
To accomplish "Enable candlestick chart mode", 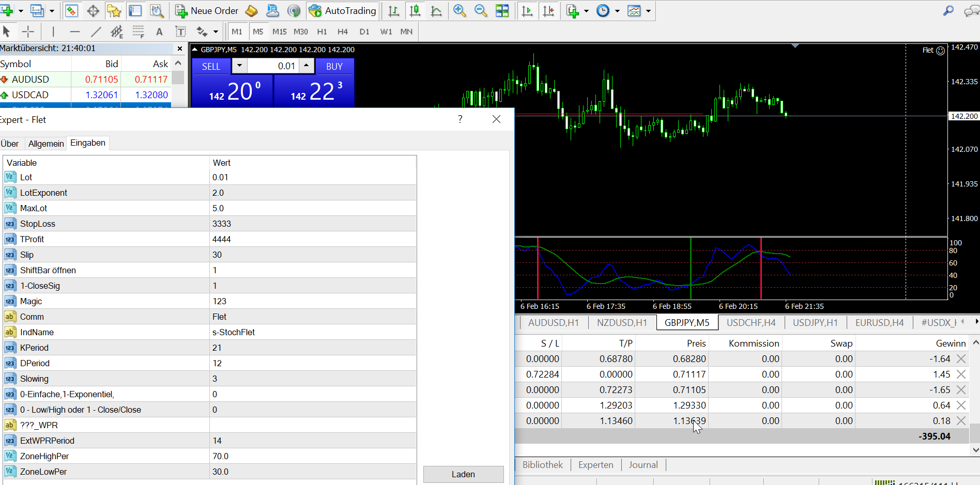I will point(415,11).
